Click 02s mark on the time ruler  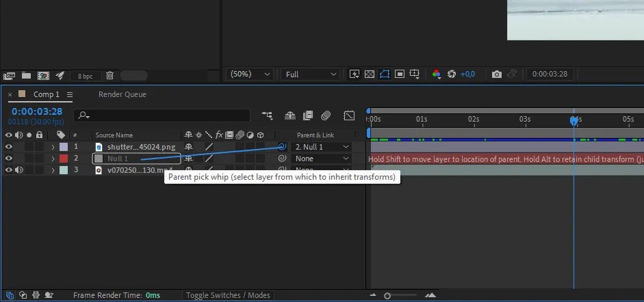pyautogui.click(x=474, y=120)
